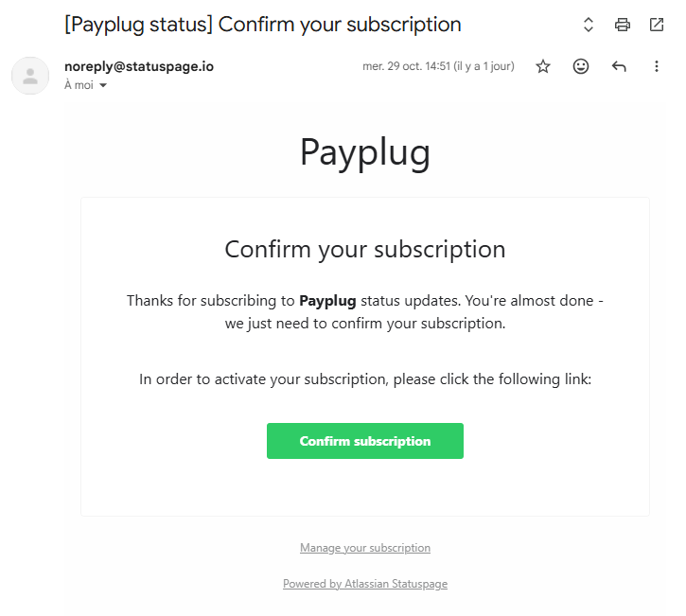The height and width of the screenshot is (616, 686).
Task: Click the expand all messages chevrons icon
Action: (x=588, y=25)
